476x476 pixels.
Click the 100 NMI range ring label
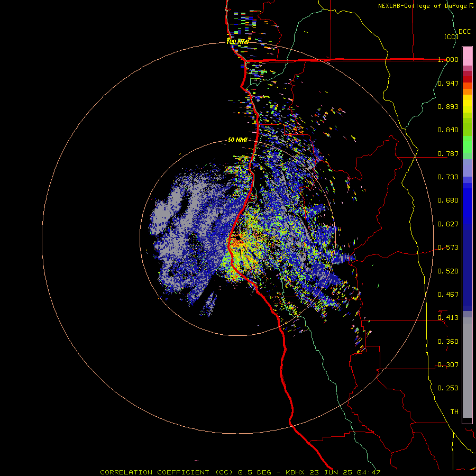237,42
